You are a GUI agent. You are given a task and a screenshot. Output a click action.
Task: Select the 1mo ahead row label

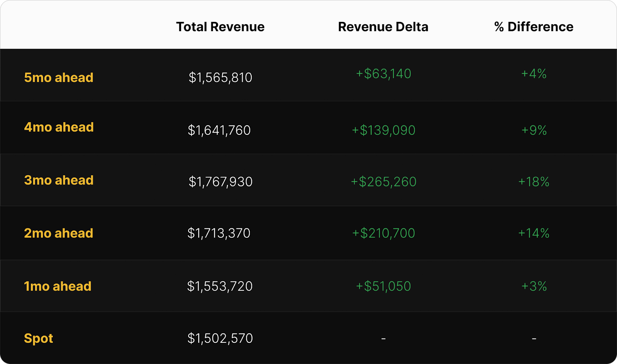pos(58,286)
